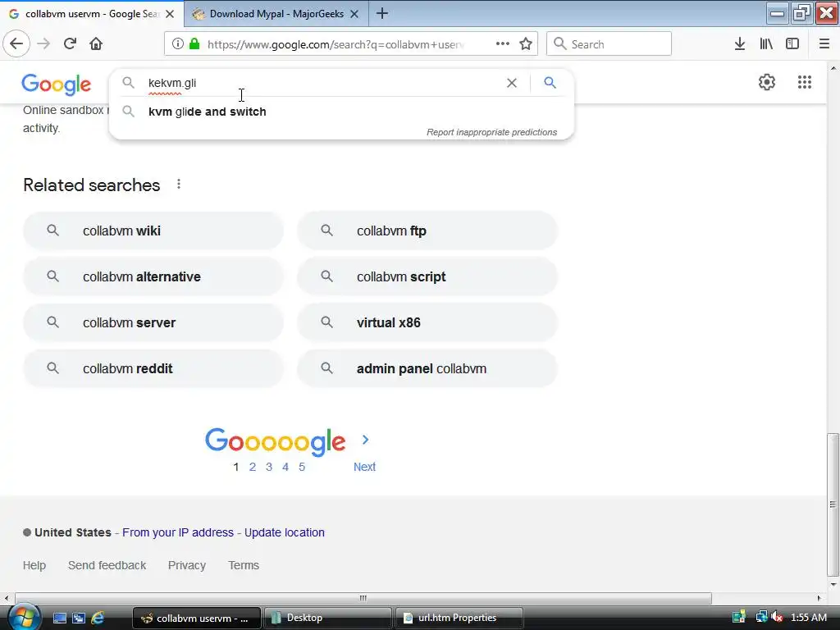
Task: Toggle the sidebar view icon
Action: coord(792,44)
